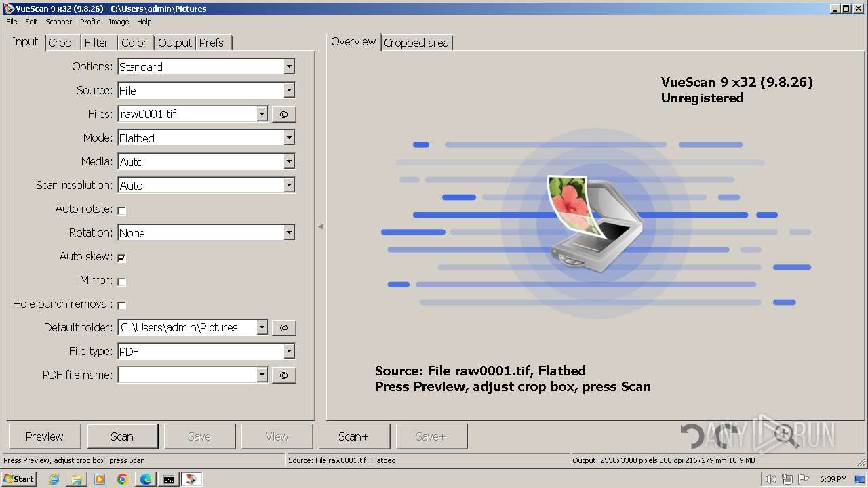Image resolution: width=868 pixels, height=488 pixels.
Task: Click status text 'Source: File raw0001.tif, Flatbed'
Action: [342, 460]
